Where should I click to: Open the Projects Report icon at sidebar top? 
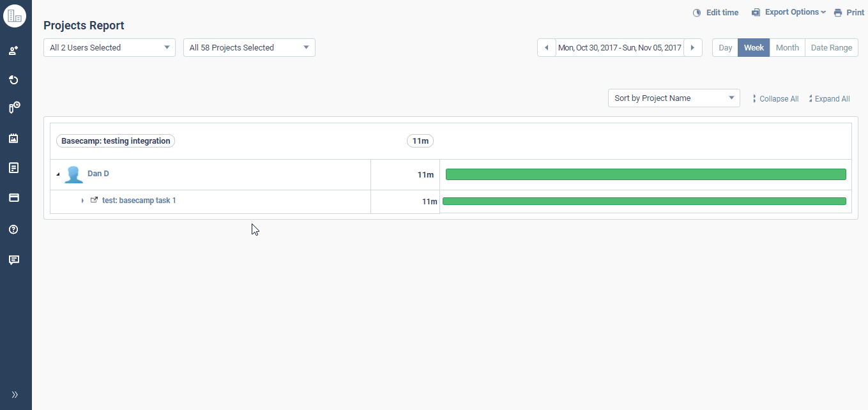[x=15, y=15]
